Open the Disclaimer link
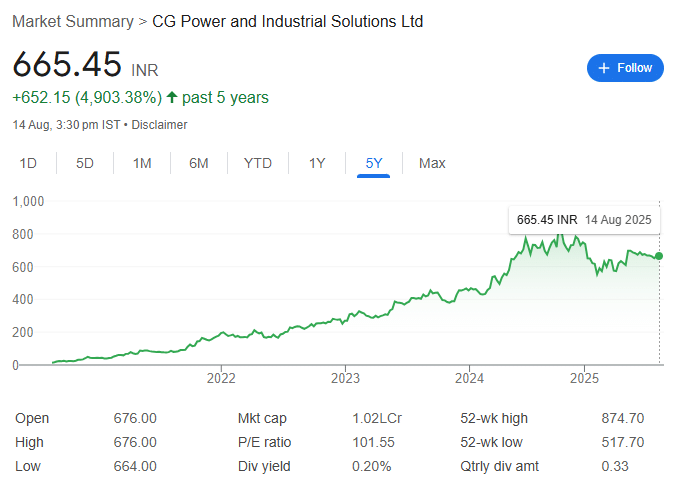 point(159,125)
